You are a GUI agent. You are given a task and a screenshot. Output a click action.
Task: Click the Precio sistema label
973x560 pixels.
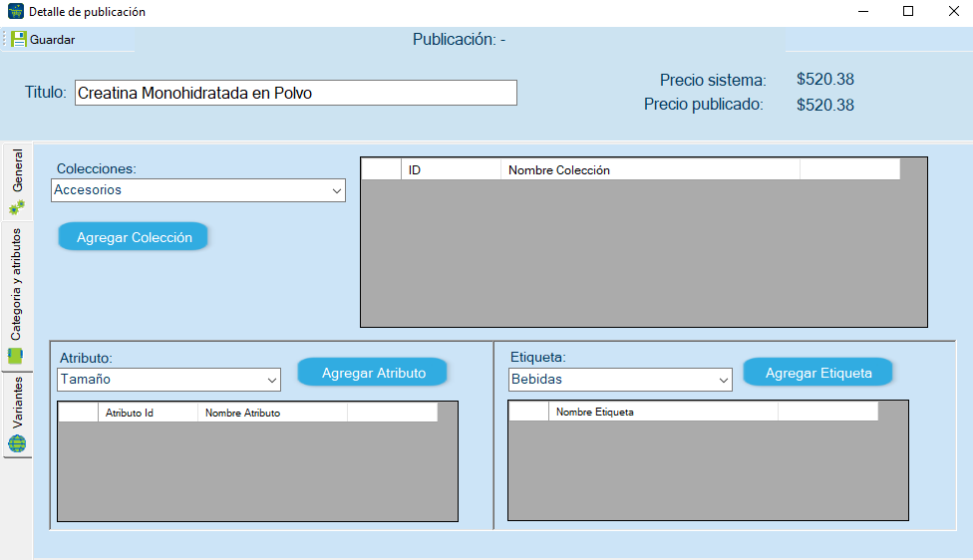coord(713,80)
